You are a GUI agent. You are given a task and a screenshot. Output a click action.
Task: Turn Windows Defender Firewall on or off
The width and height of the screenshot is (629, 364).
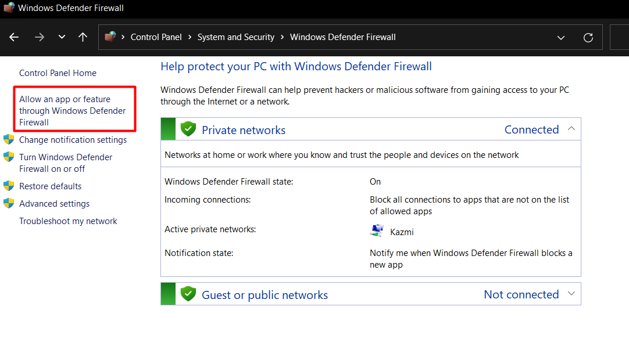tap(66, 163)
